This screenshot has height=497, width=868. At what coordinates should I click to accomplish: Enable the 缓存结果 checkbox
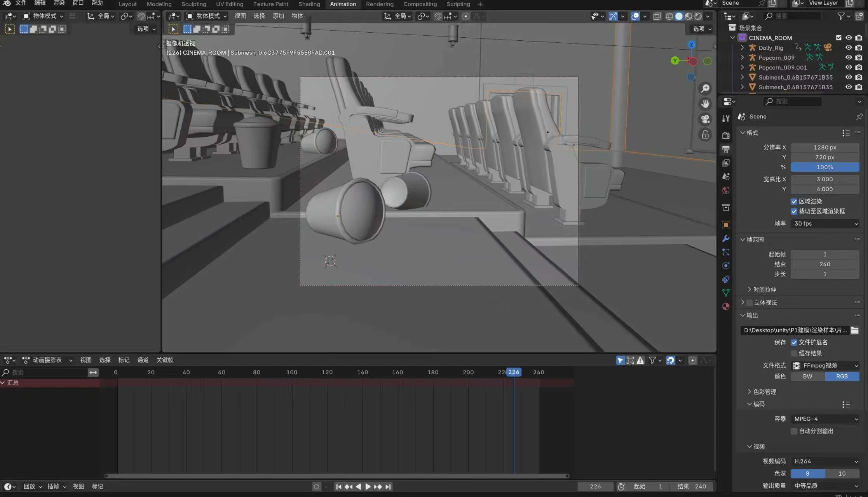794,353
